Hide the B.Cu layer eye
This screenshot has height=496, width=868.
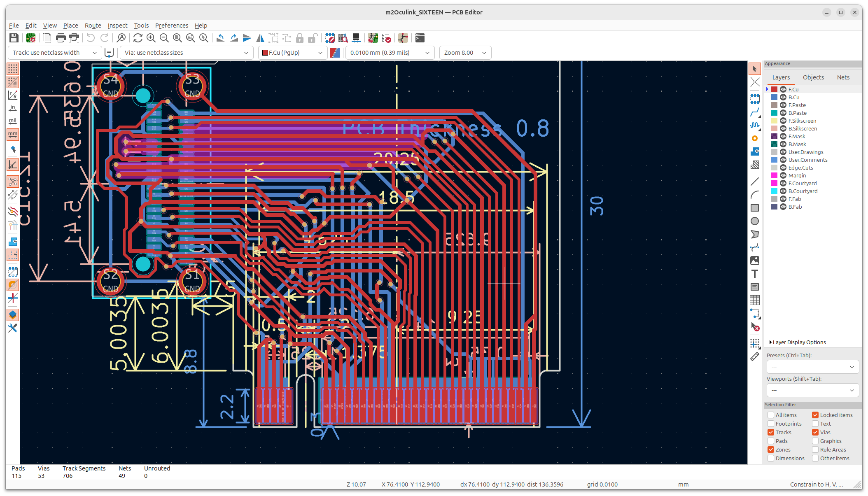(783, 97)
